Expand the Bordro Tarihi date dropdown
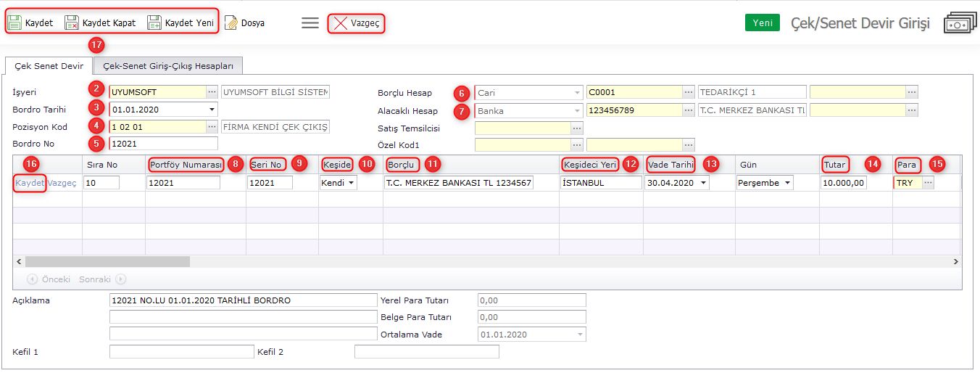Viewport: 980px width, 373px height. pyautogui.click(x=212, y=110)
